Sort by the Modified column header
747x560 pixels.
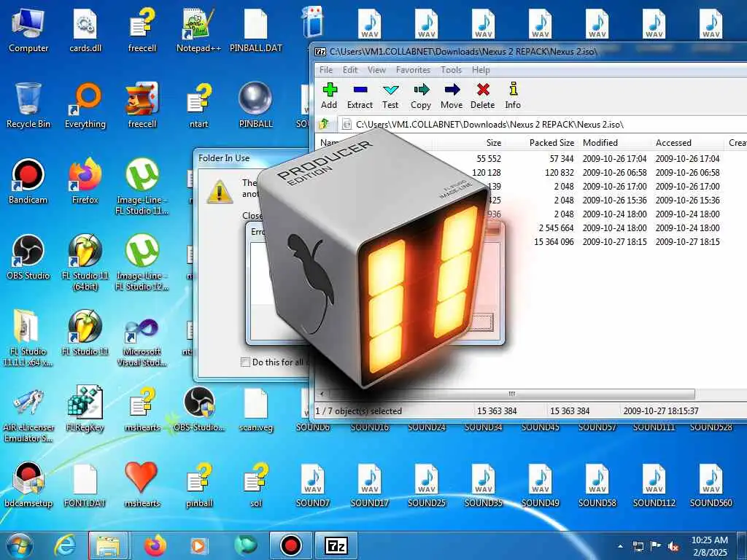(600, 142)
